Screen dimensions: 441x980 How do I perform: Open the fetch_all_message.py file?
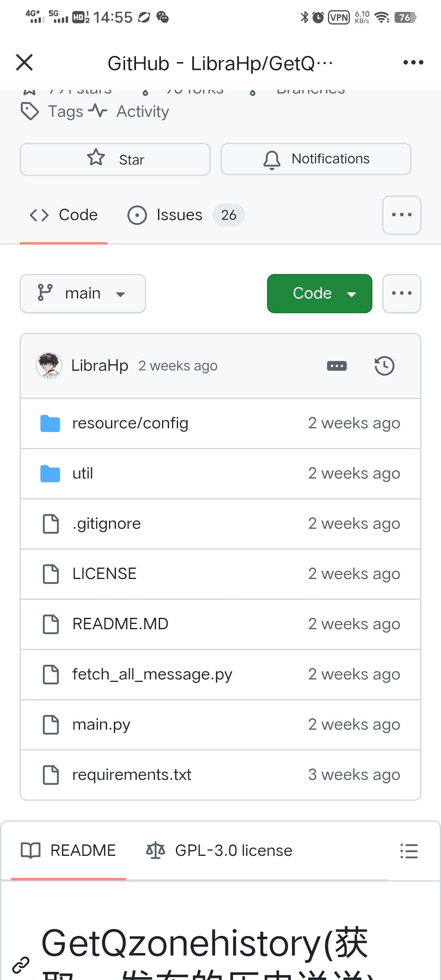point(152,675)
